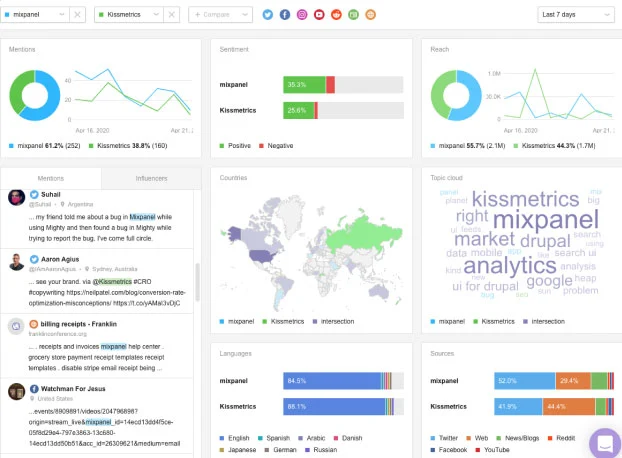This screenshot has width=622, height=458.
Task: Click the Twitter icon beside Suhail
Action: point(34,194)
